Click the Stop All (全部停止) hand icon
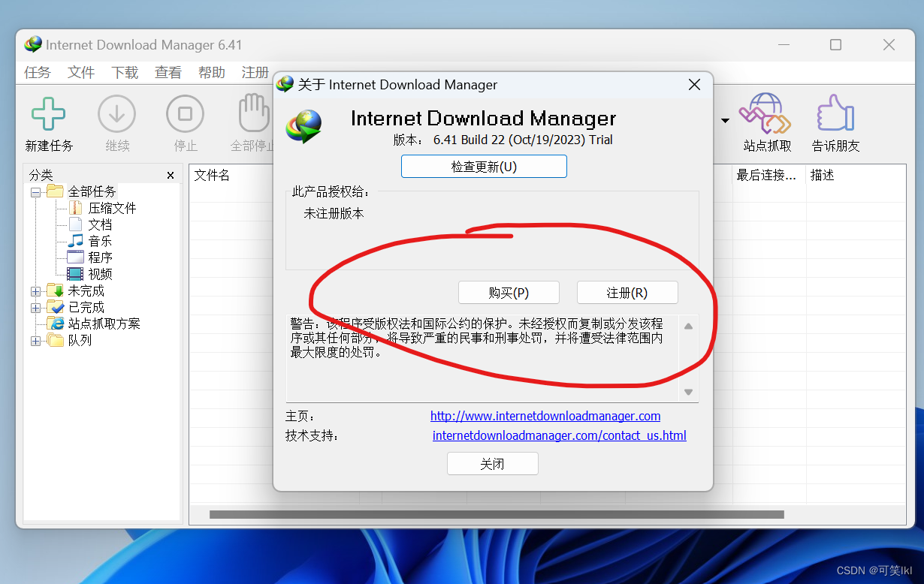 click(x=254, y=114)
